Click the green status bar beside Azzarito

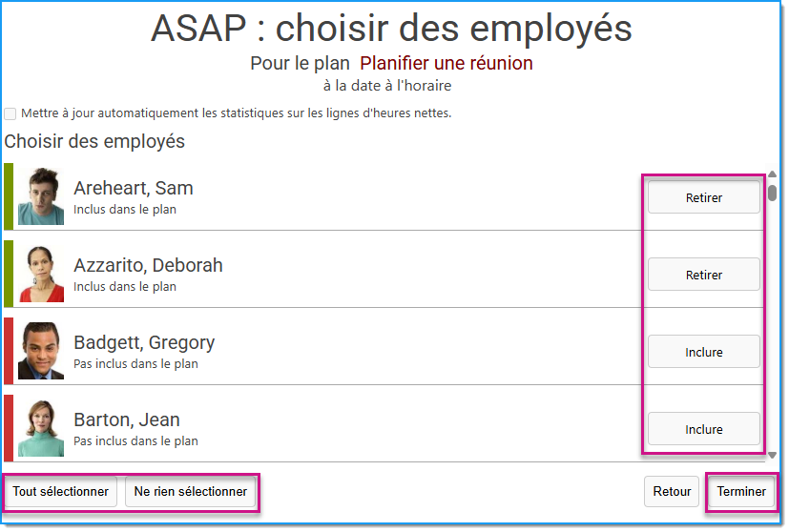(9, 274)
